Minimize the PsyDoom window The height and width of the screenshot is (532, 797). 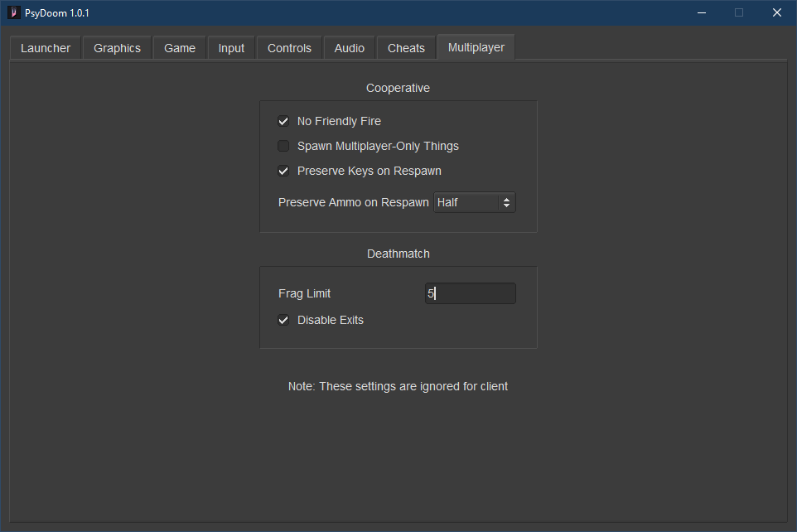click(702, 12)
